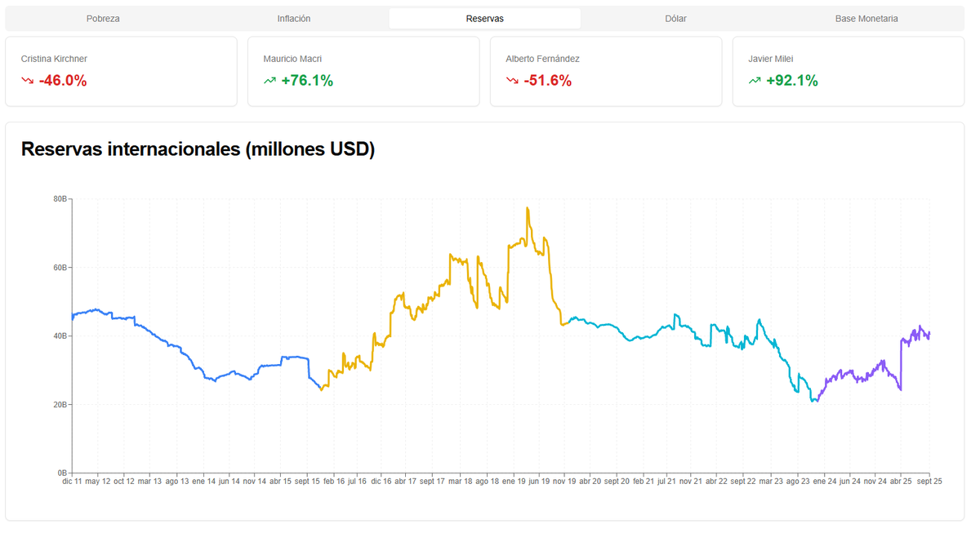Click the abr 17 x-axis label
The height and width of the screenshot is (533, 980).
click(406, 482)
